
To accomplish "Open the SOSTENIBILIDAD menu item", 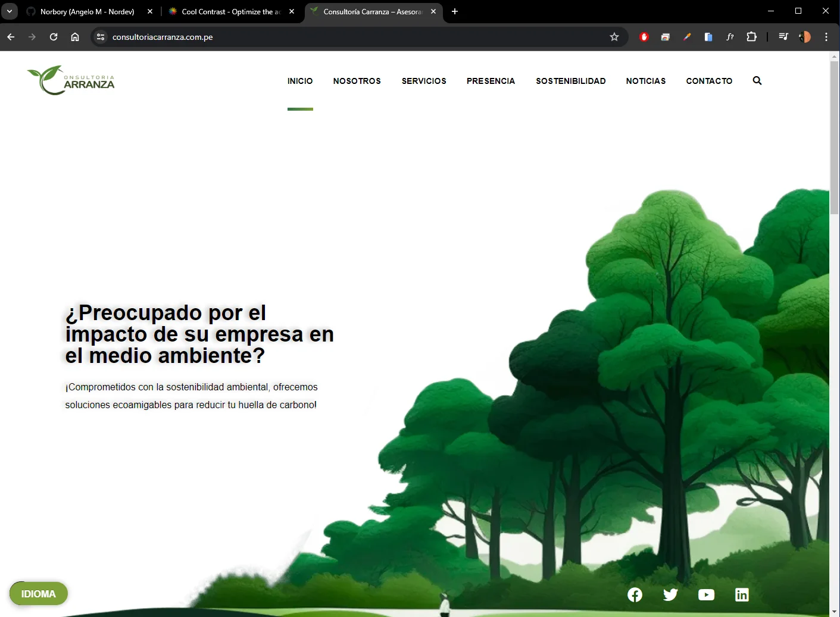I will click(x=571, y=81).
